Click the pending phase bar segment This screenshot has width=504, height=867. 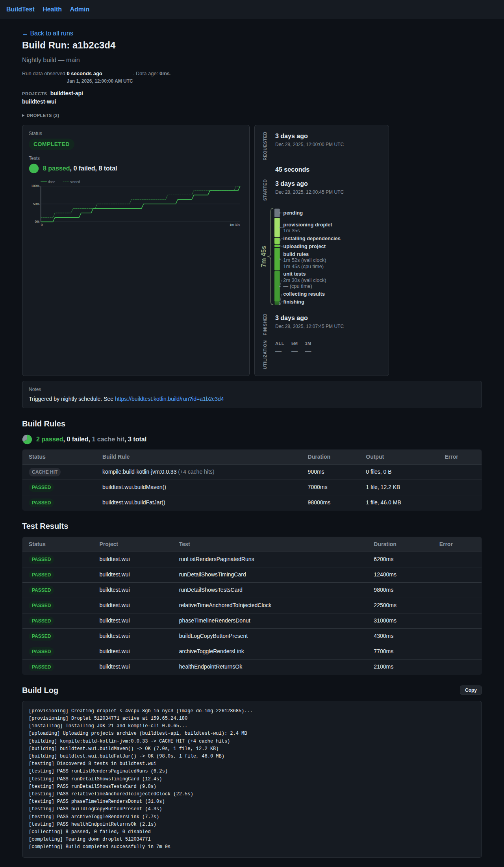coord(277,213)
